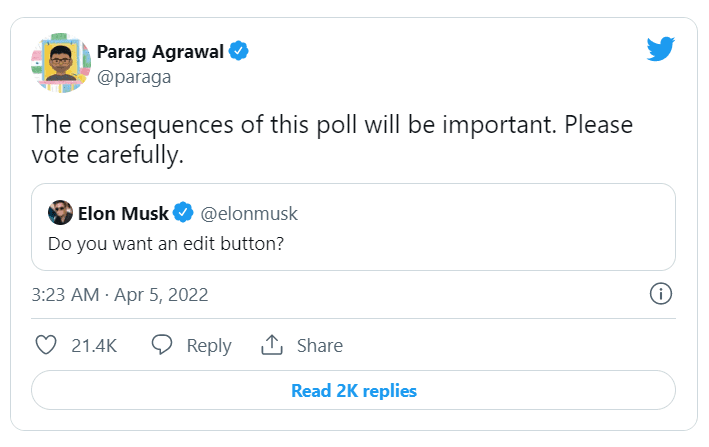Open Elon Musk's small avatar

(60, 213)
